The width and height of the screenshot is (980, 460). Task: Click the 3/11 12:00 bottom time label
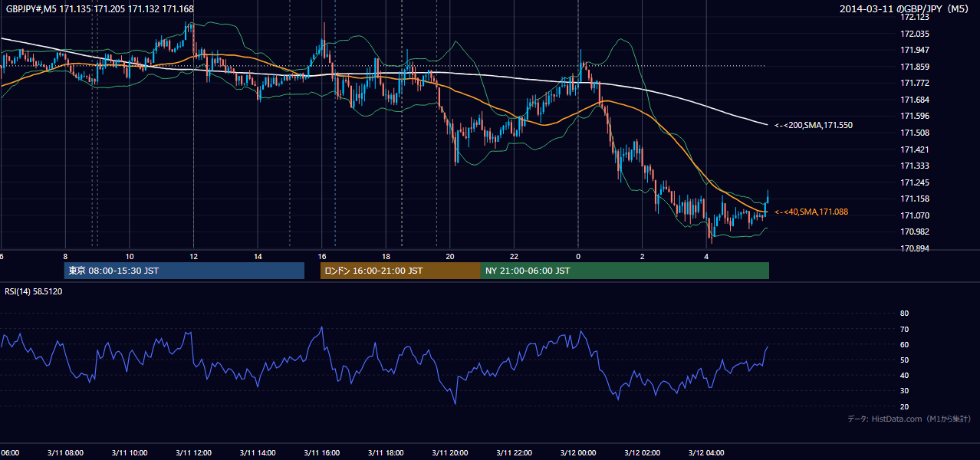click(x=193, y=452)
